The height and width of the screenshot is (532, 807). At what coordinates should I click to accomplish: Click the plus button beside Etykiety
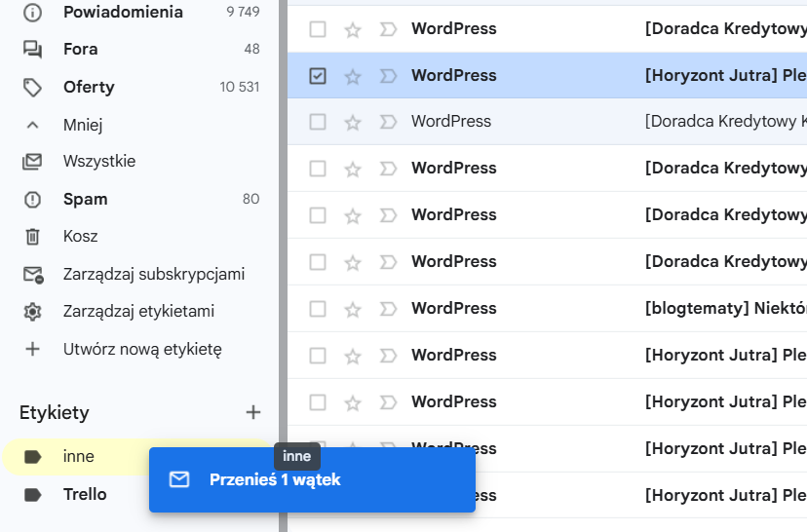[252, 412]
